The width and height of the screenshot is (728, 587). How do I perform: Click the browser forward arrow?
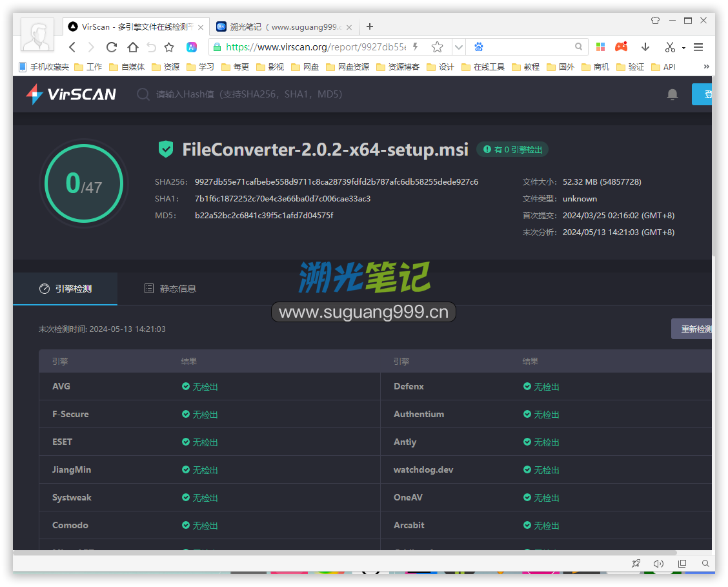(x=91, y=47)
